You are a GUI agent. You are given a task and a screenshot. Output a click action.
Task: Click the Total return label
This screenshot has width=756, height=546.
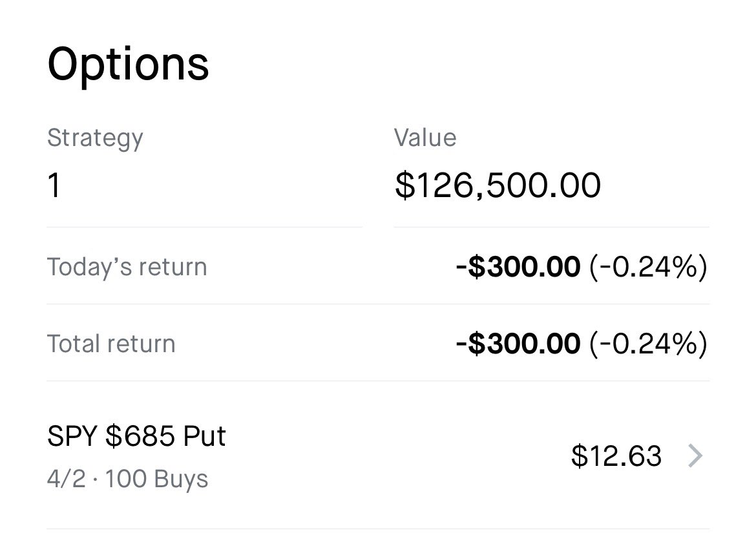tap(111, 344)
